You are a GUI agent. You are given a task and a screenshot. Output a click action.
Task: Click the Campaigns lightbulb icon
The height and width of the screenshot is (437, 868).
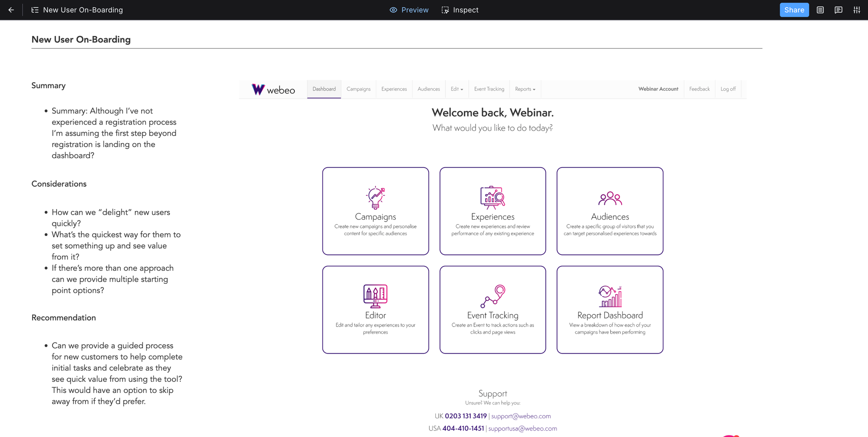(x=375, y=197)
